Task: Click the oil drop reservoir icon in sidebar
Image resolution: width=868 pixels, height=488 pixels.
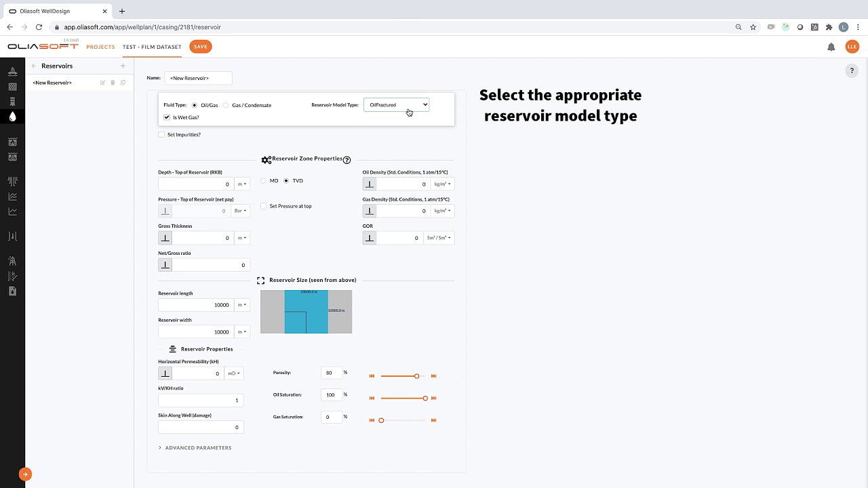Action: coord(12,117)
